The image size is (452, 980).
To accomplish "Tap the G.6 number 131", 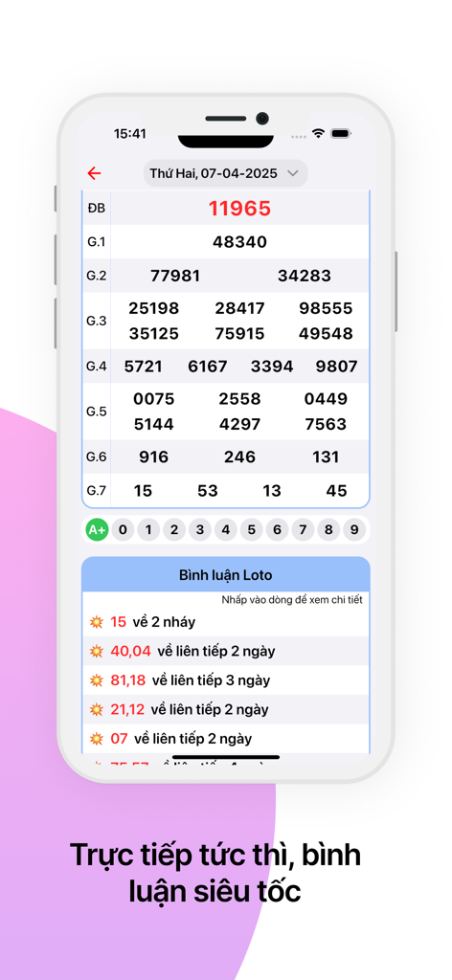I will (x=326, y=457).
